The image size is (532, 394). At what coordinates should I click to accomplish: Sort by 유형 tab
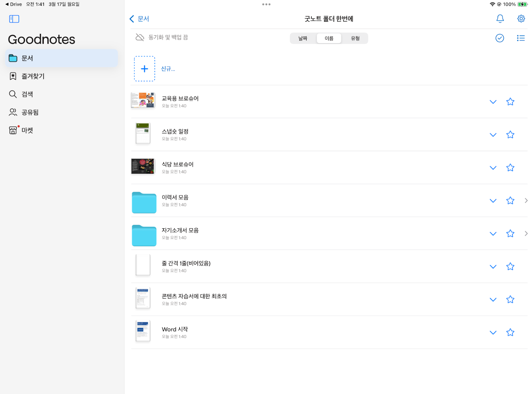tap(355, 38)
